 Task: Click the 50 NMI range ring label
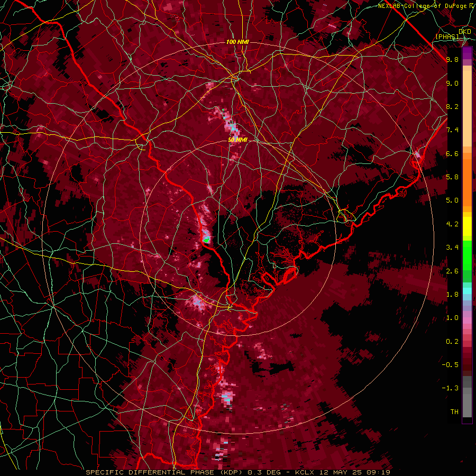pos(237,140)
